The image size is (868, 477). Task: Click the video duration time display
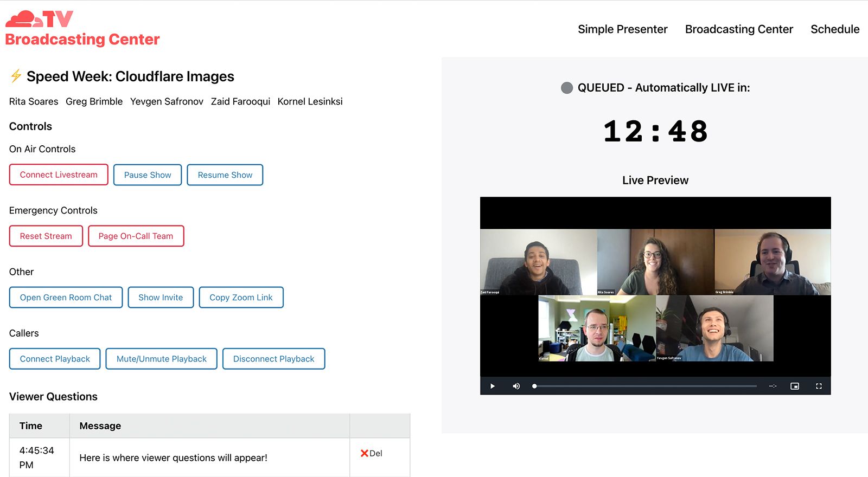coord(773,386)
